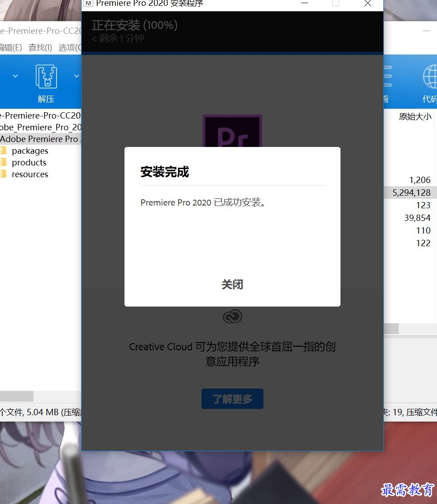Viewport: 437px width, 504px height.
Task: Click the 110 size value
Action: pyautogui.click(x=423, y=230)
